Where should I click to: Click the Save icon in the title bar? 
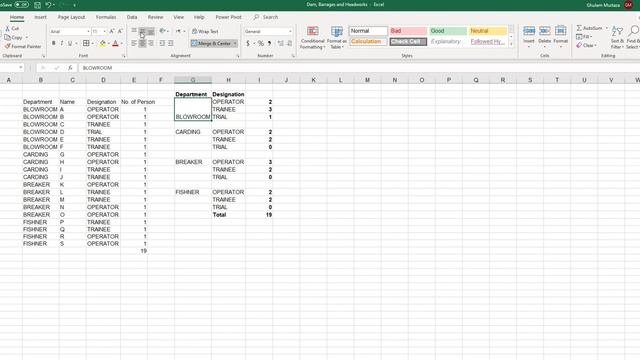click(37, 5)
